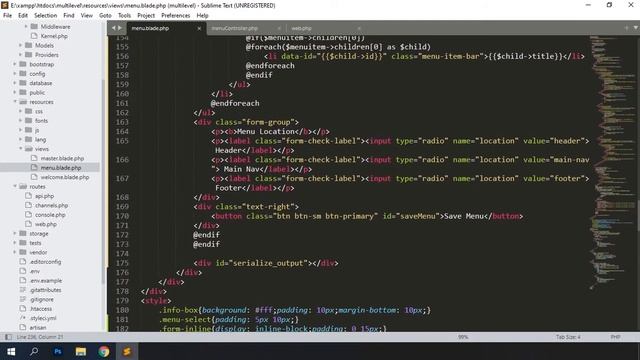Change Tab Size: 4 setting

pos(568,337)
